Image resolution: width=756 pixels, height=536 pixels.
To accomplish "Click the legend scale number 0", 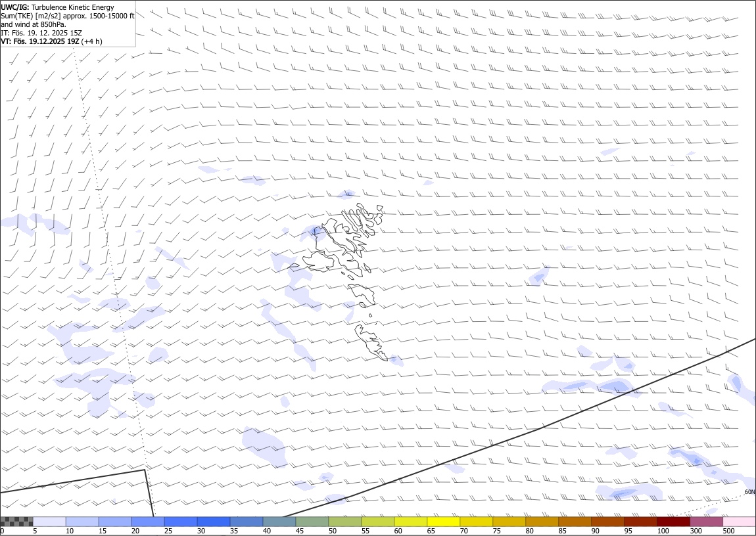I will 3,531.
